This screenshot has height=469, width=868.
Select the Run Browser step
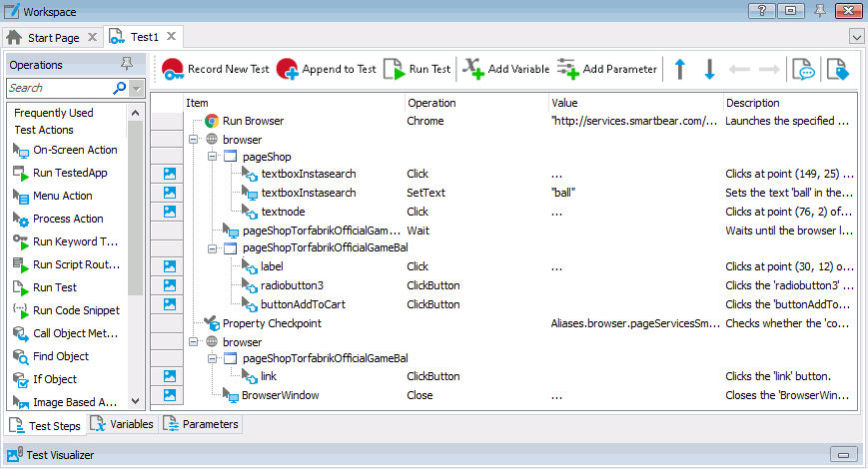tap(253, 121)
